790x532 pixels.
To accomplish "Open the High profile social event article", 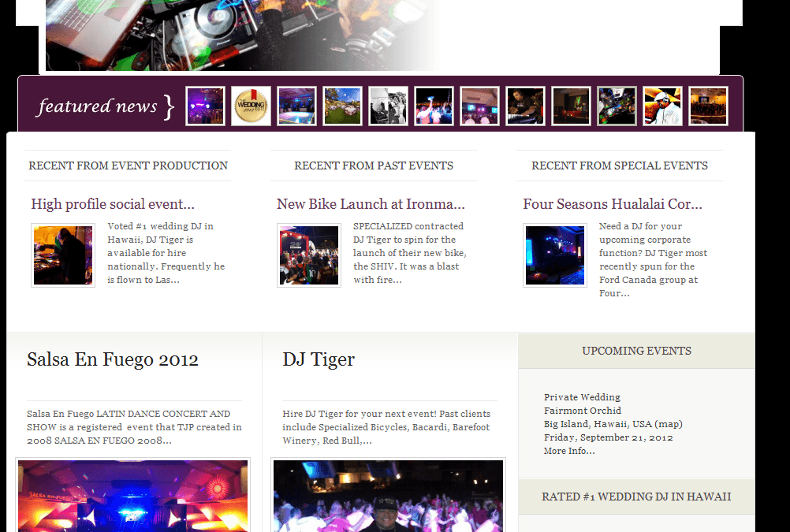I will (x=113, y=204).
